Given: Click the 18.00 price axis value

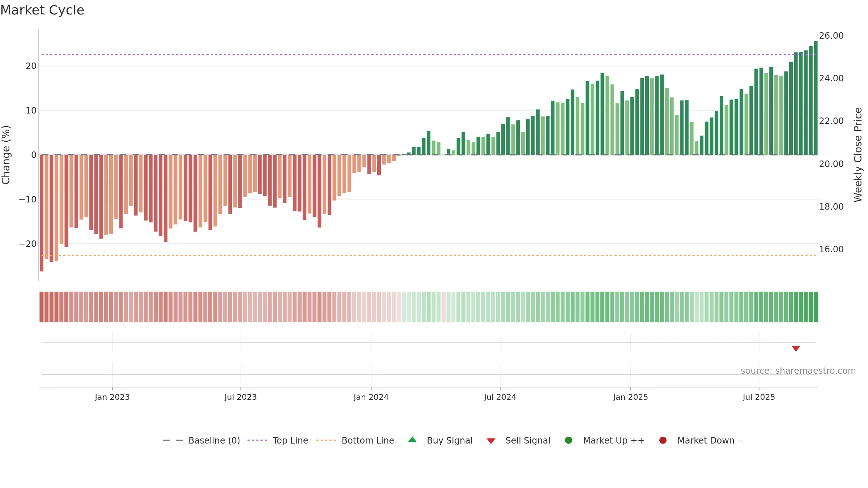Looking at the screenshot, I should pos(831,207).
